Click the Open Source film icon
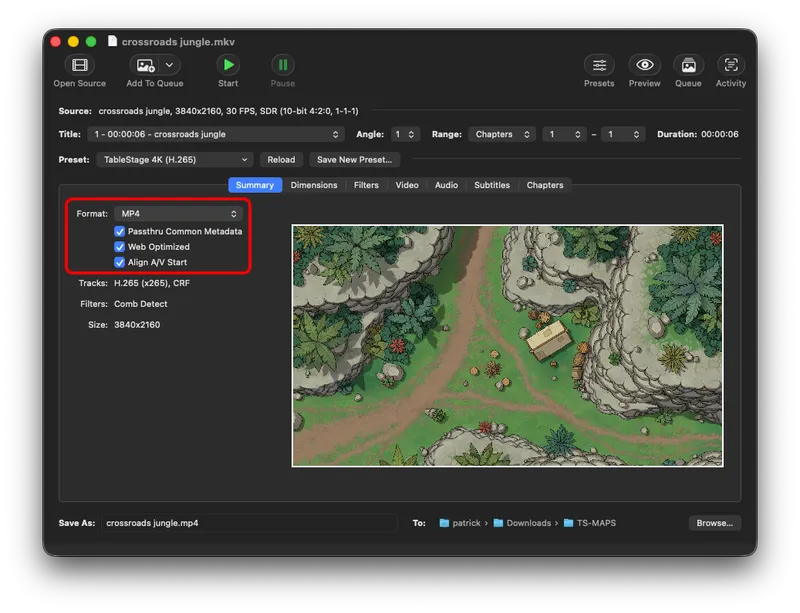The height and width of the screenshot is (613, 800). [80, 65]
